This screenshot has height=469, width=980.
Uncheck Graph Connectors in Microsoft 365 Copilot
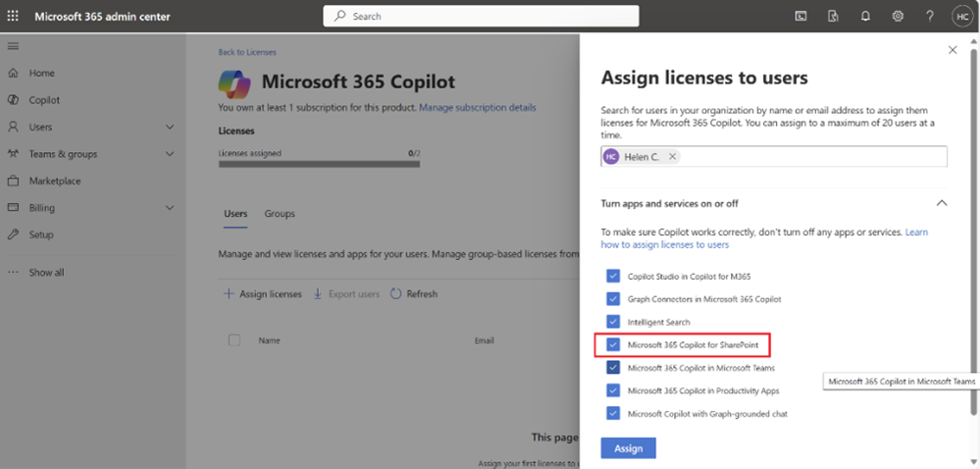[613, 299]
